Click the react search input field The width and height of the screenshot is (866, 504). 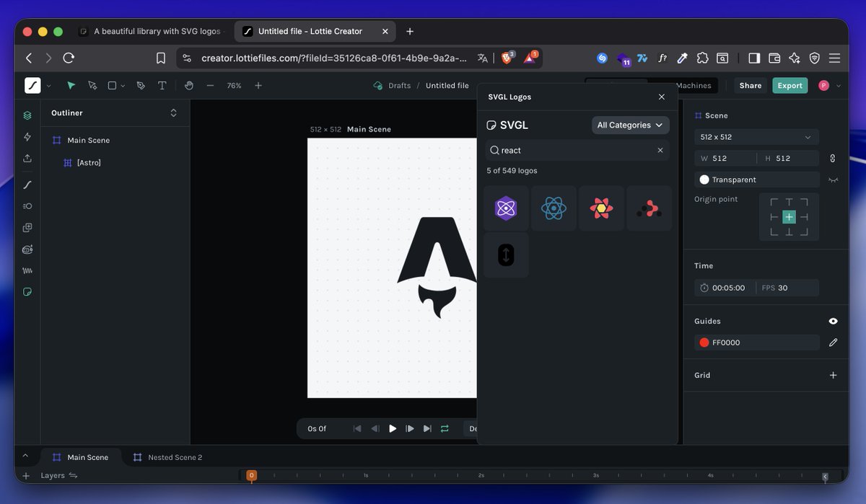[577, 150]
